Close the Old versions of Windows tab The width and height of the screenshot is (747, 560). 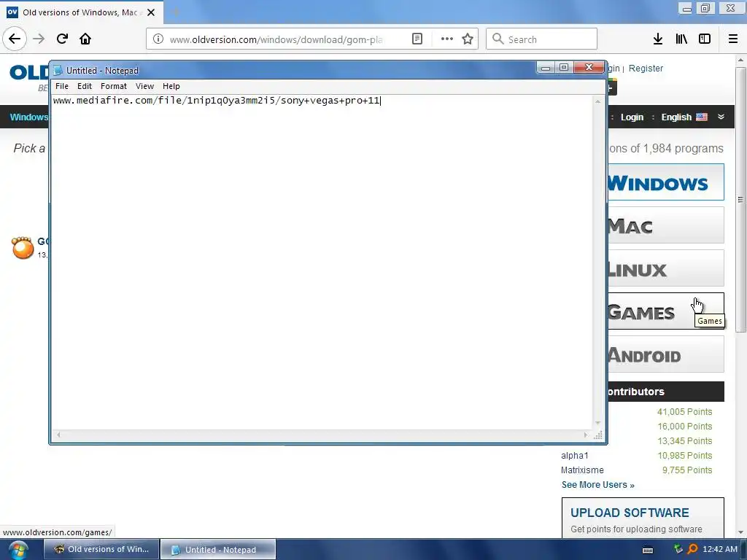(x=151, y=12)
